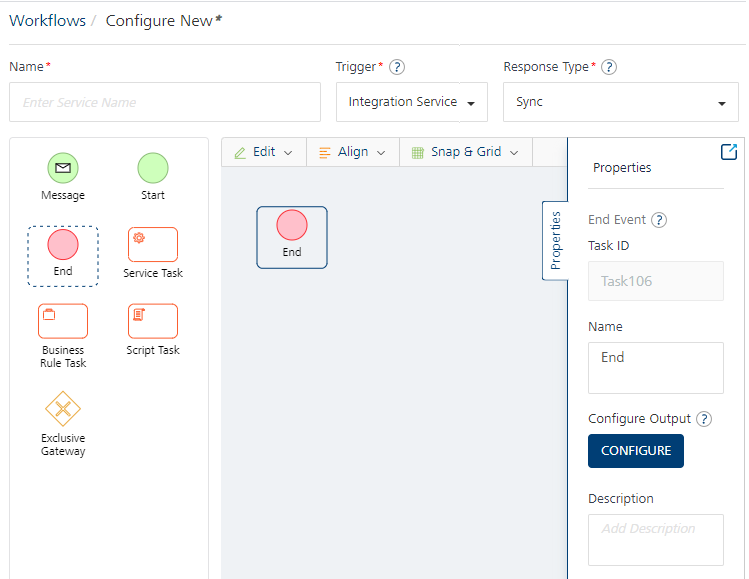Select the Script Task shape
The width and height of the screenshot is (749, 579).
(x=153, y=321)
